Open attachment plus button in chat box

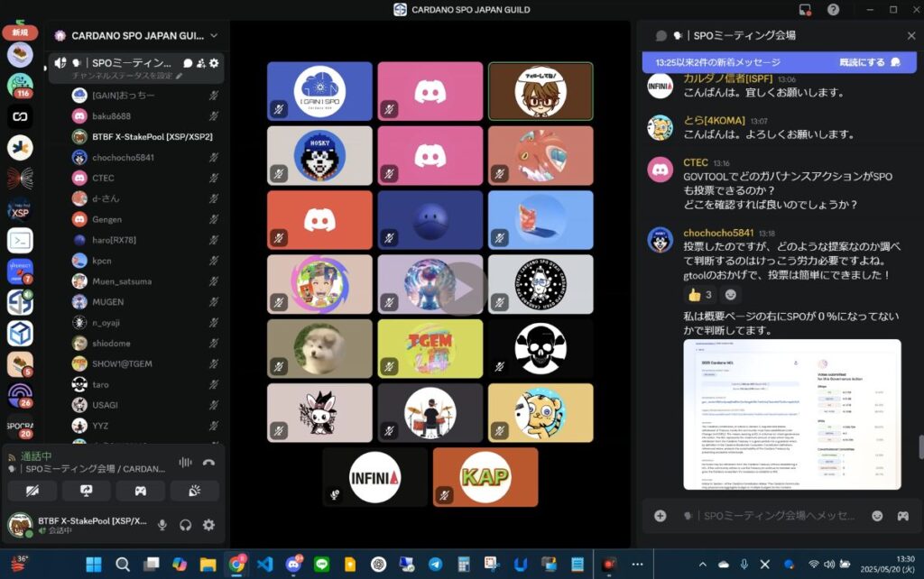pos(660,516)
